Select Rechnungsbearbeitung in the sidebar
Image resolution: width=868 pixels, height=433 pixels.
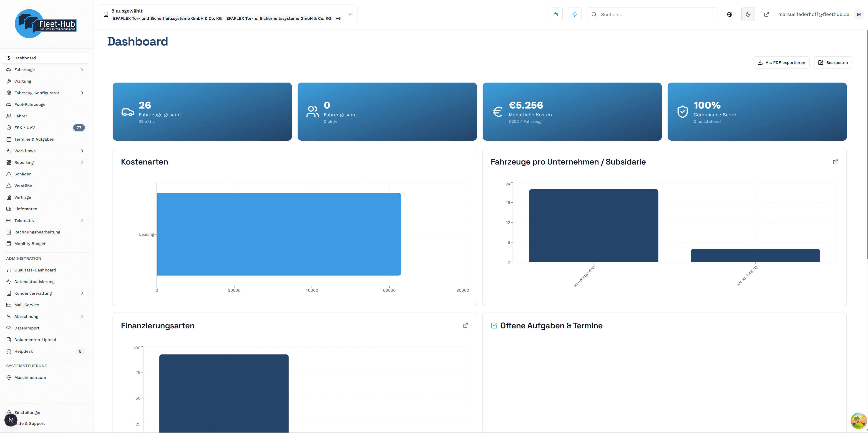click(x=37, y=232)
